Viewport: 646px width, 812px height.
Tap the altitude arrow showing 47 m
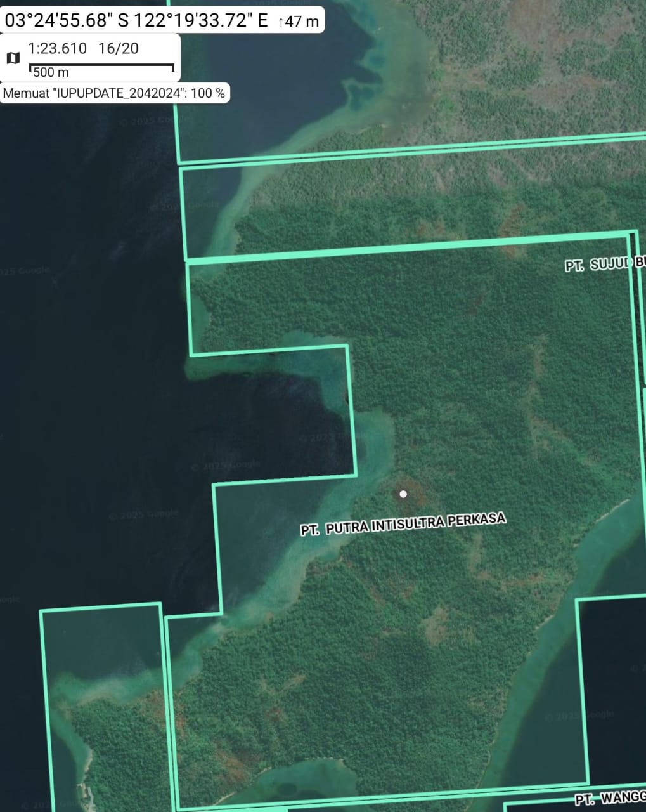pos(298,21)
